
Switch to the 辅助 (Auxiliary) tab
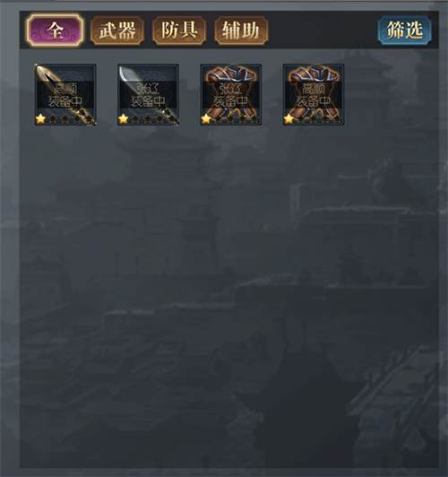pyautogui.click(x=241, y=30)
